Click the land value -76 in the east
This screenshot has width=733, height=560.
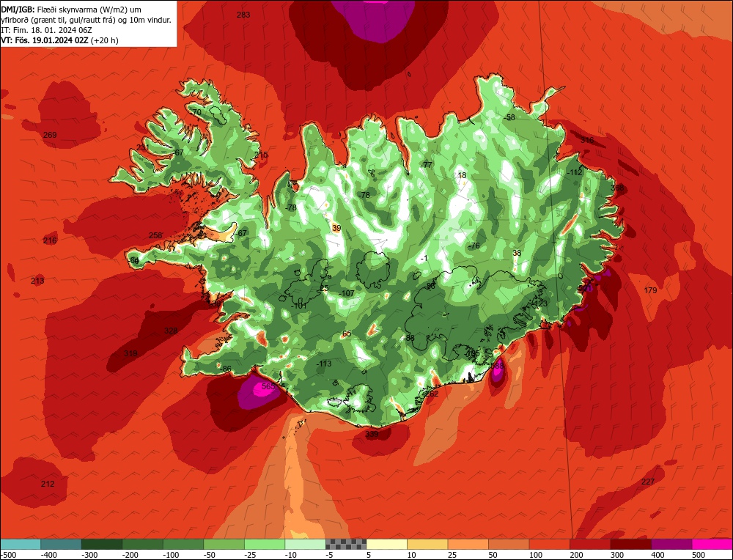point(474,246)
